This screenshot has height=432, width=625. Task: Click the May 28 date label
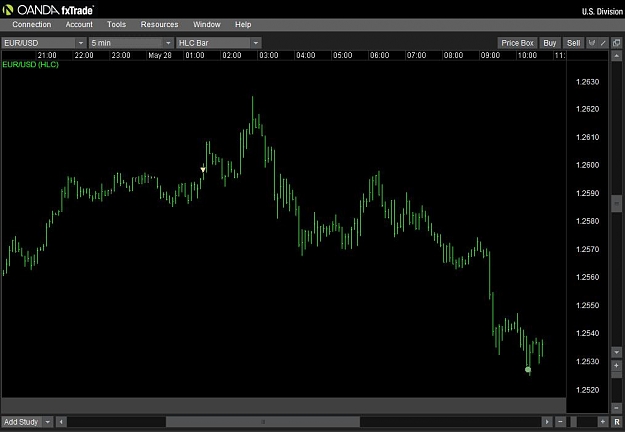point(159,55)
